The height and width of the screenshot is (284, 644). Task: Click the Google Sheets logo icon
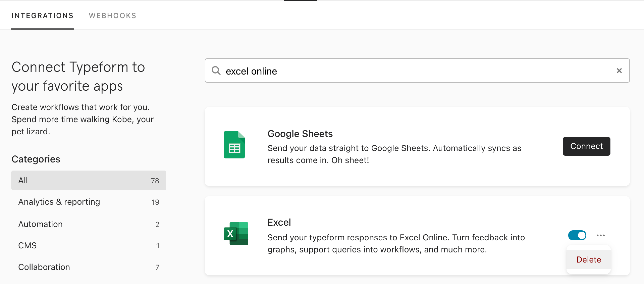tap(234, 145)
